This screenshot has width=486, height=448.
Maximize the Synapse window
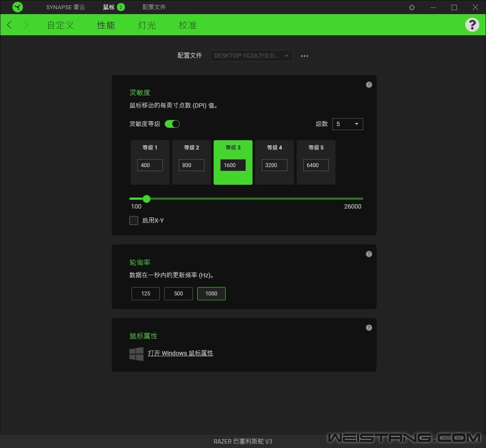point(454,7)
